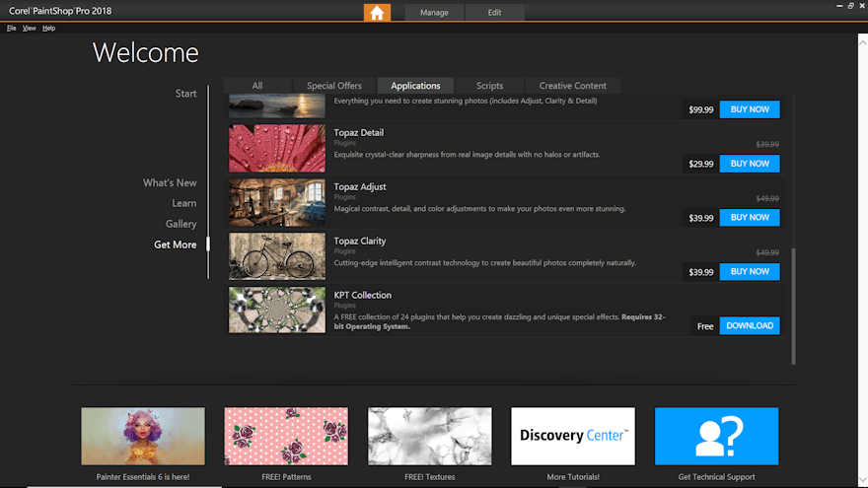Open the Discovery Center tutorials tile
The width and height of the screenshot is (868, 488).
(573, 436)
